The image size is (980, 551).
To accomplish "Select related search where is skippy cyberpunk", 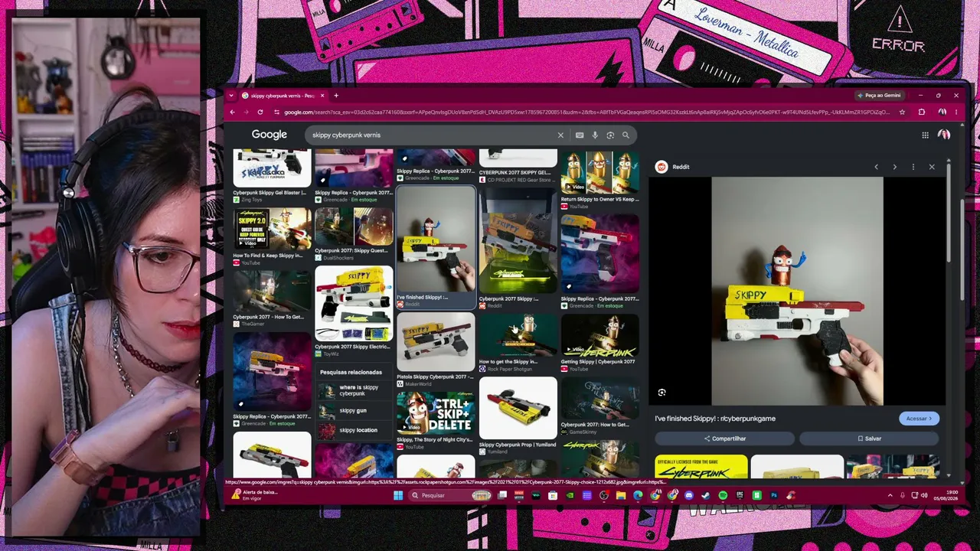I will (x=354, y=390).
